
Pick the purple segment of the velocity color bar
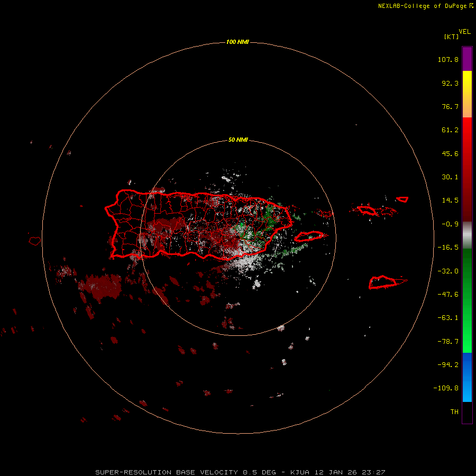pyautogui.click(x=467, y=59)
